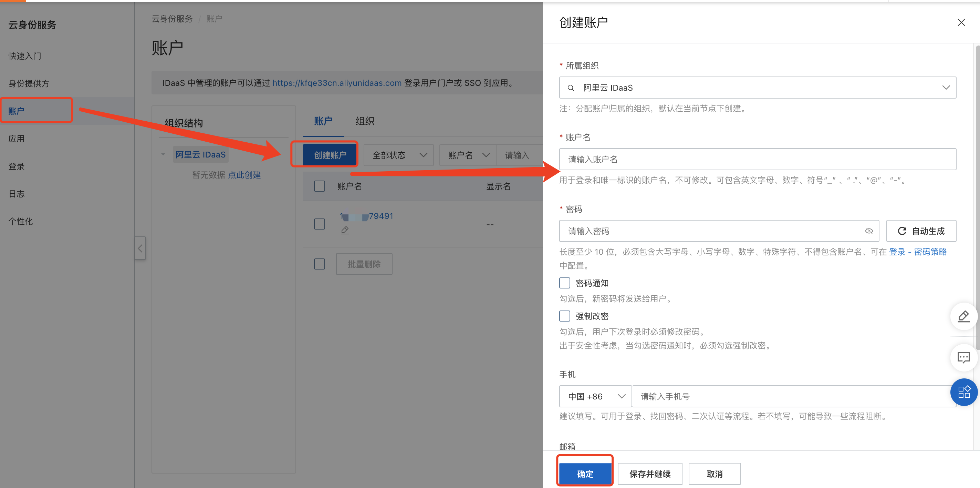Open 身份提供方 in the sidebar

29,83
